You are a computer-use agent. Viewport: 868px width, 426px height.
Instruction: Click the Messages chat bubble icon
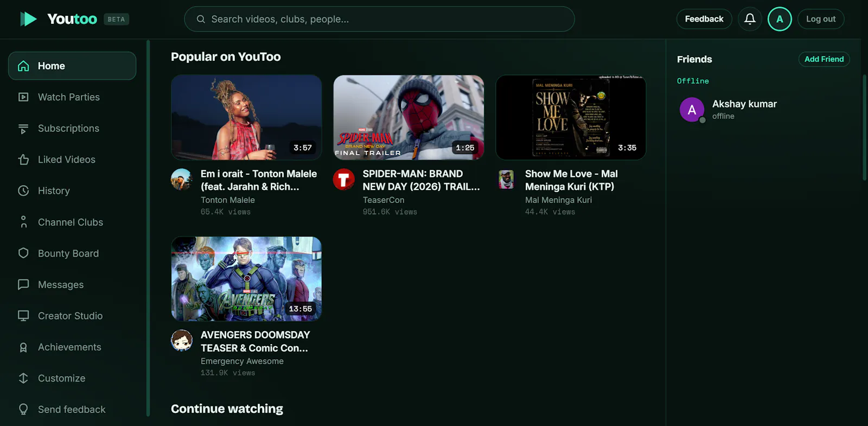point(23,284)
